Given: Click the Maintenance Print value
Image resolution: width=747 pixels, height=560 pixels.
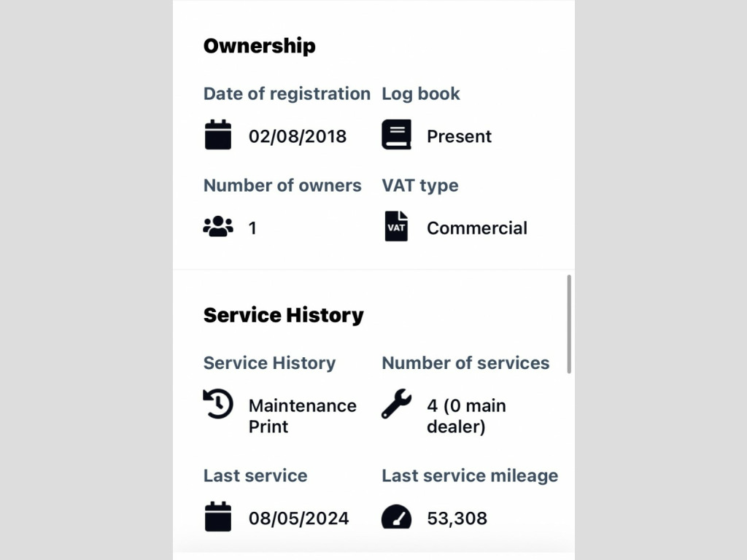Looking at the screenshot, I should (302, 416).
